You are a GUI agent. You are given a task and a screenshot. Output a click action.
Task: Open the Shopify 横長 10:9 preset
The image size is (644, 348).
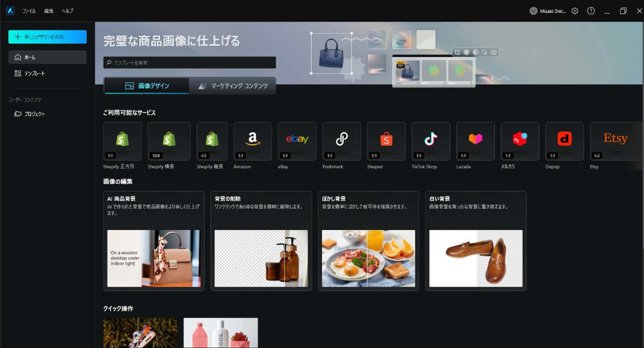point(169,141)
